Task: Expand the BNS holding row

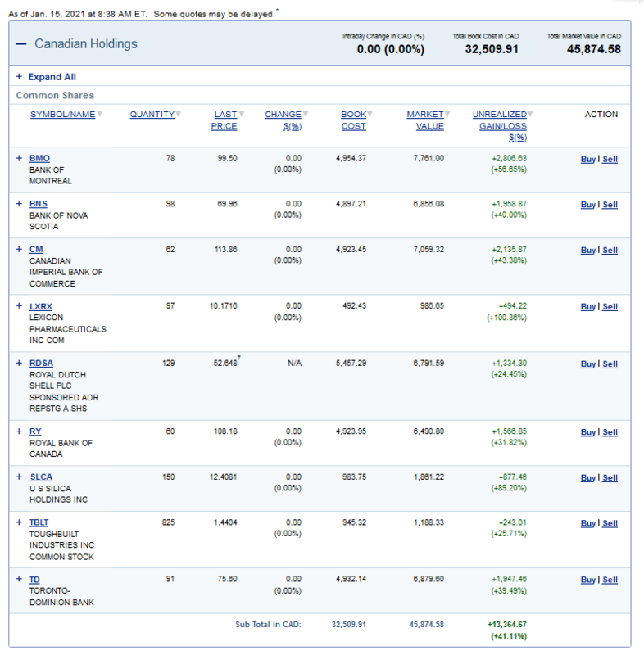Action: [19, 203]
